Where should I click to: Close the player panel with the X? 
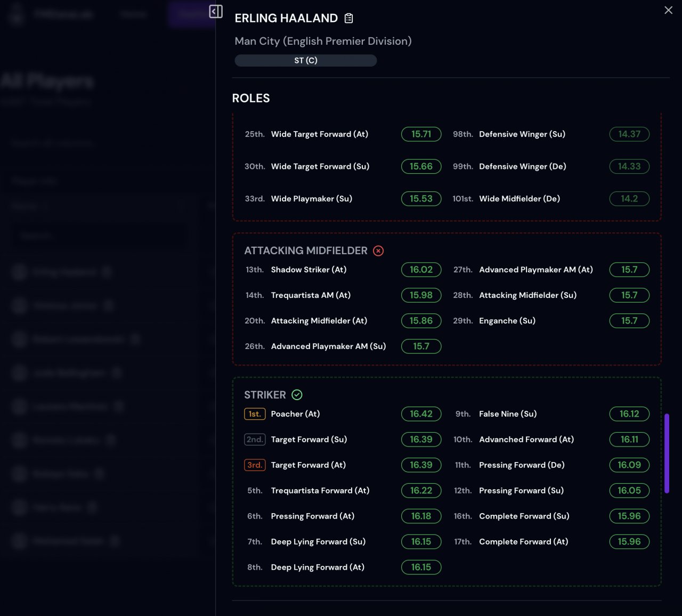pos(668,10)
